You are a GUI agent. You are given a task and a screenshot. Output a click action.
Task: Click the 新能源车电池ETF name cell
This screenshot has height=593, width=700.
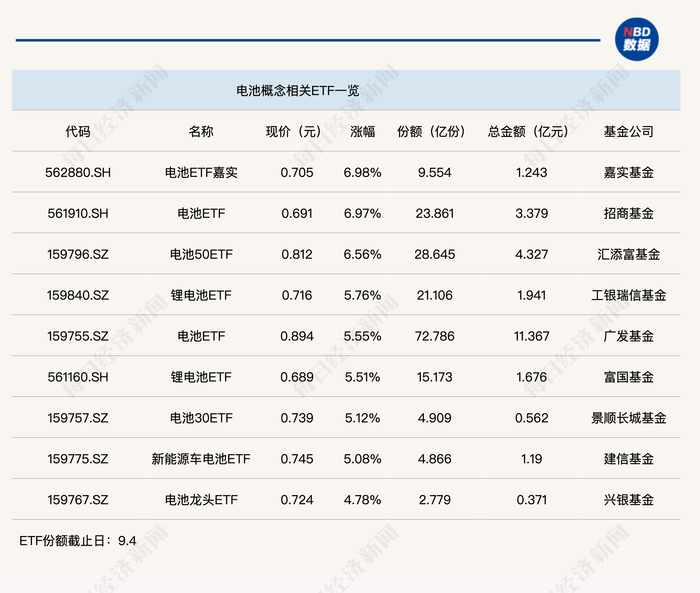click(201, 459)
